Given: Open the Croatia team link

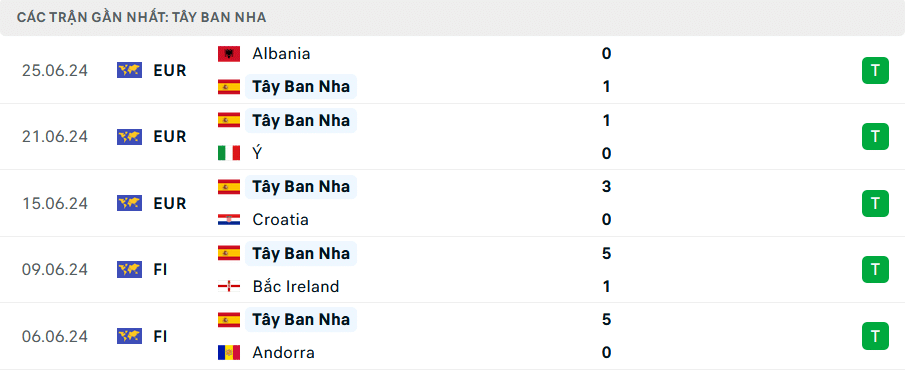Looking at the screenshot, I should coord(281,220).
